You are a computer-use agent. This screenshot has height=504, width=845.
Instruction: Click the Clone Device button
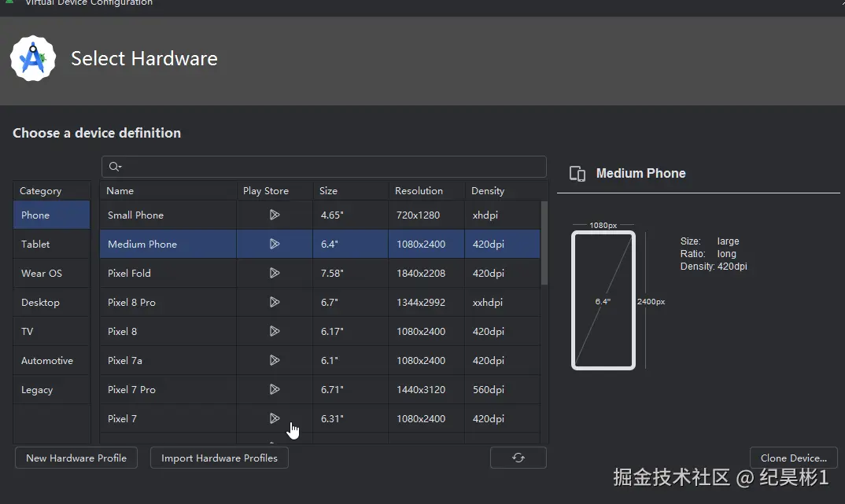(x=793, y=458)
